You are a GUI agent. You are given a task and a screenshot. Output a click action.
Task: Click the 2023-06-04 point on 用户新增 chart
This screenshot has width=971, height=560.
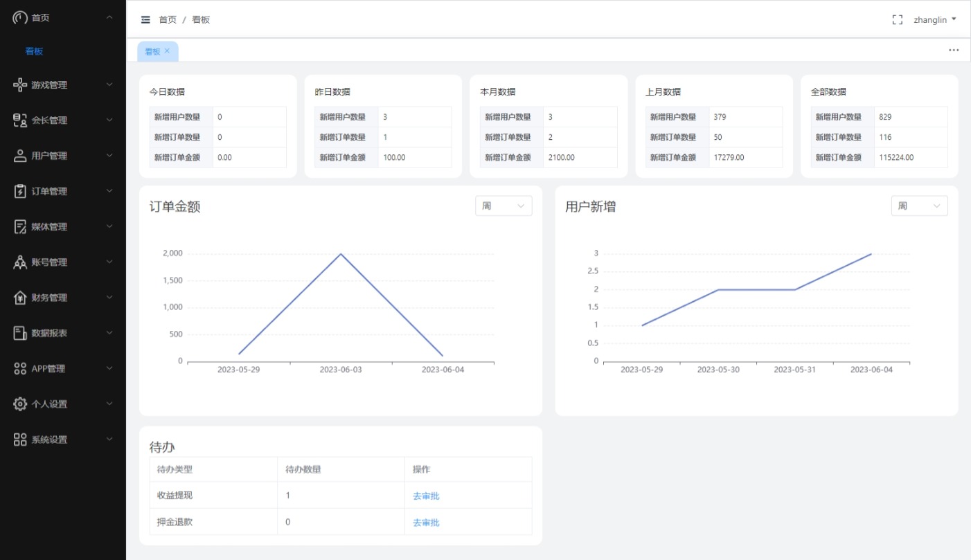[x=871, y=254]
